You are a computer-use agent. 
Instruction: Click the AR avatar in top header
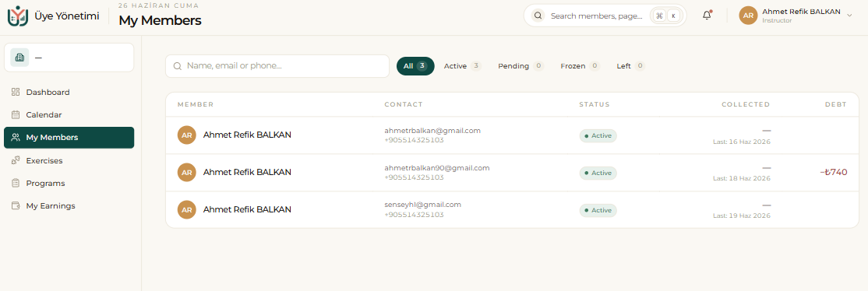coord(748,16)
